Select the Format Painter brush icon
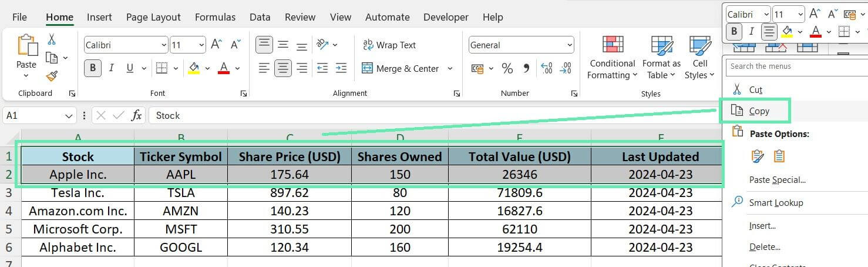 tap(52, 76)
